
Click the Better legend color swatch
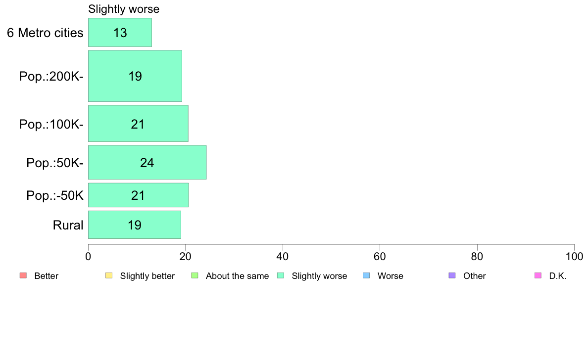coord(23,275)
